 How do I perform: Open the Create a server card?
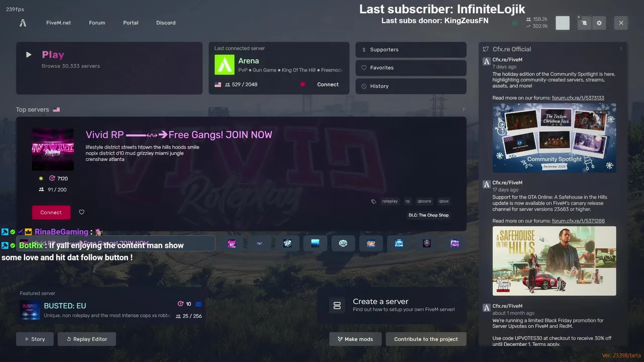coord(392,305)
